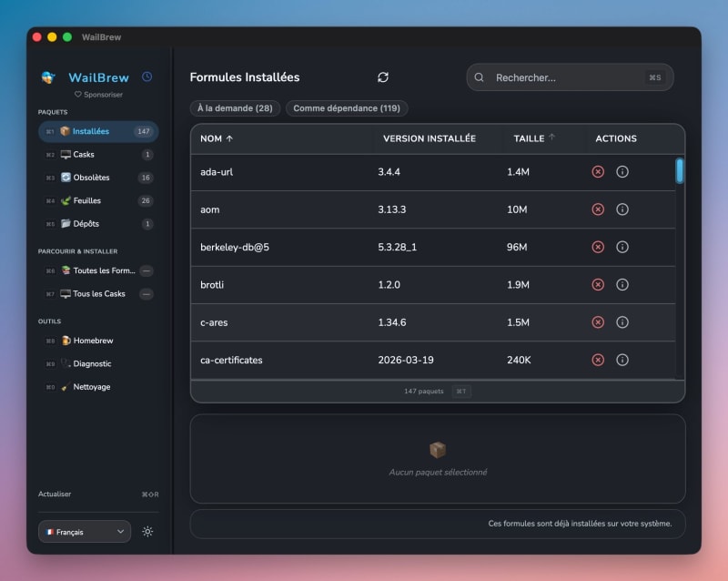The width and height of the screenshot is (728, 581).
Task: Select the aom package row
Action: (x=433, y=209)
